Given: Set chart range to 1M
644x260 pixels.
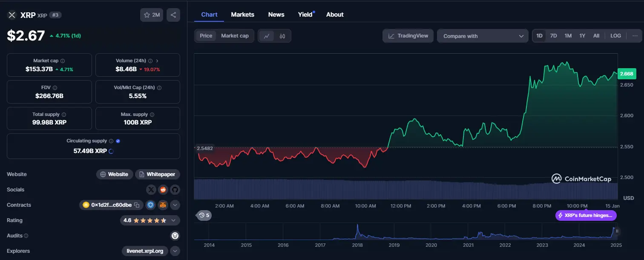Looking at the screenshot, I should pyautogui.click(x=568, y=36).
